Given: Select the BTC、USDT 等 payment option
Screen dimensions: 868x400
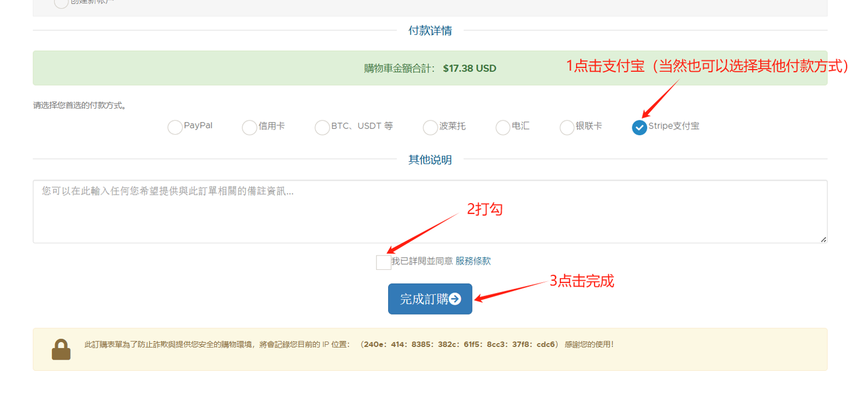Looking at the screenshot, I should pos(322,127).
